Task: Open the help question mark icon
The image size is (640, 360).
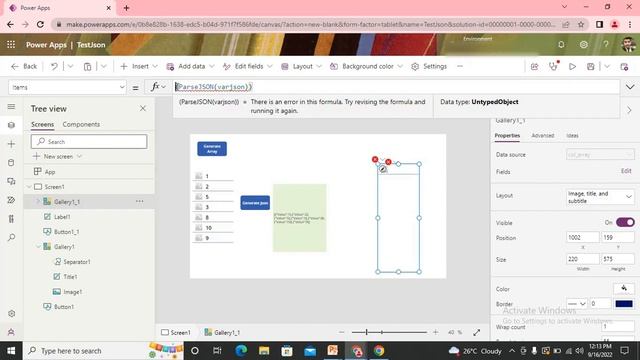Action: click(606, 44)
